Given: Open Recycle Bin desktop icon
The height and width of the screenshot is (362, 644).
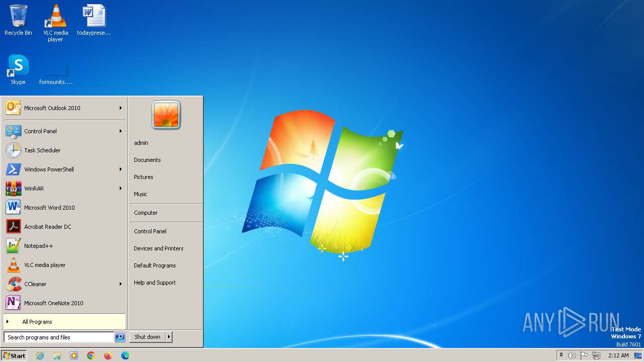Looking at the screenshot, I should (18, 20).
